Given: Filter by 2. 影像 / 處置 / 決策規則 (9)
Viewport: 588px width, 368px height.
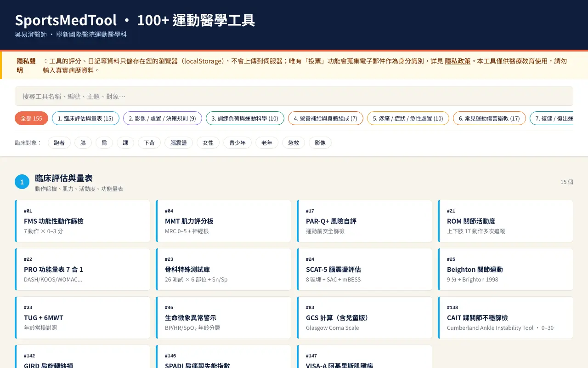Looking at the screenshot, I should tap(163, 118).
